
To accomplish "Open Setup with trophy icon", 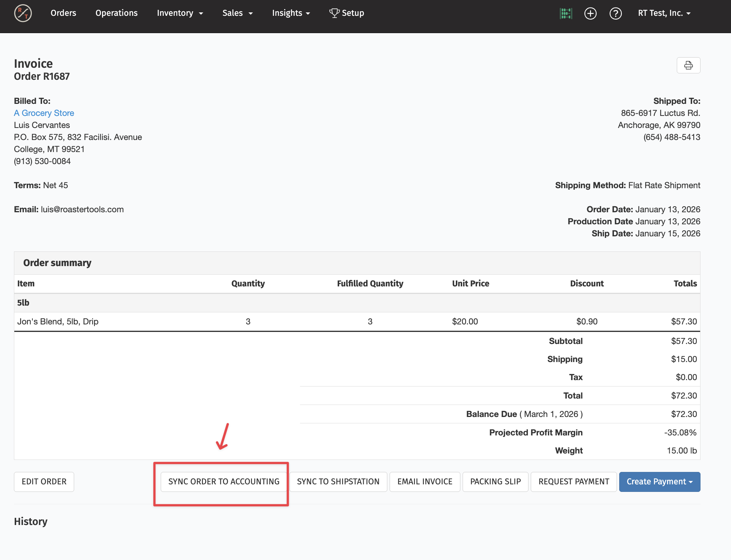I will click(x=347, y=13).
